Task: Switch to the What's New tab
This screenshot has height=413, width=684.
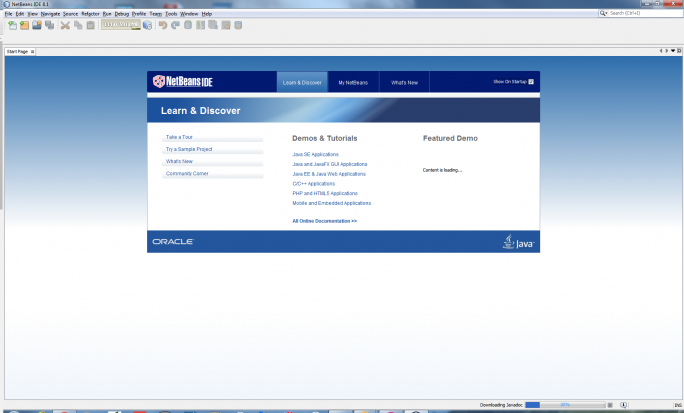Action: click(x=404, y=82)
